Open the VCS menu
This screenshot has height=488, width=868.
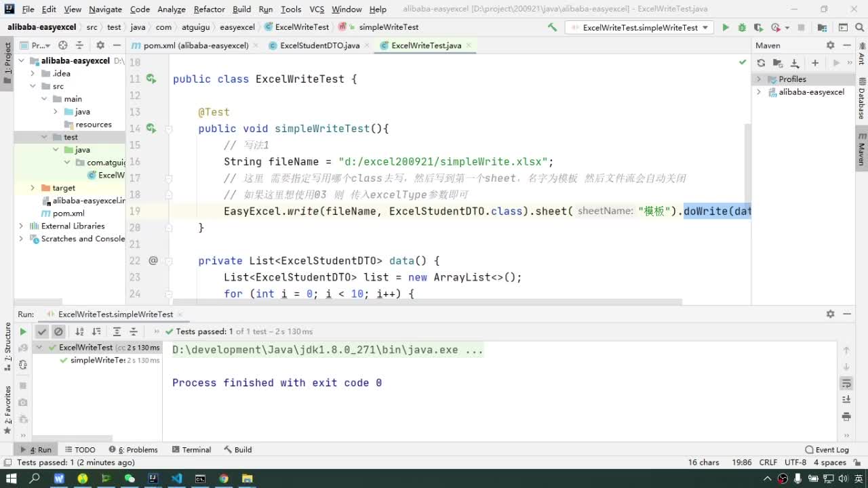317,9
